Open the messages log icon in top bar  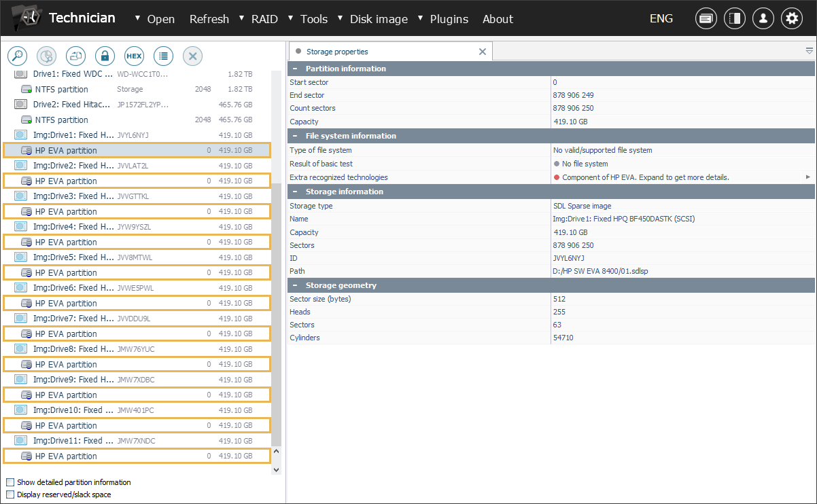click(x=706, y=18)
